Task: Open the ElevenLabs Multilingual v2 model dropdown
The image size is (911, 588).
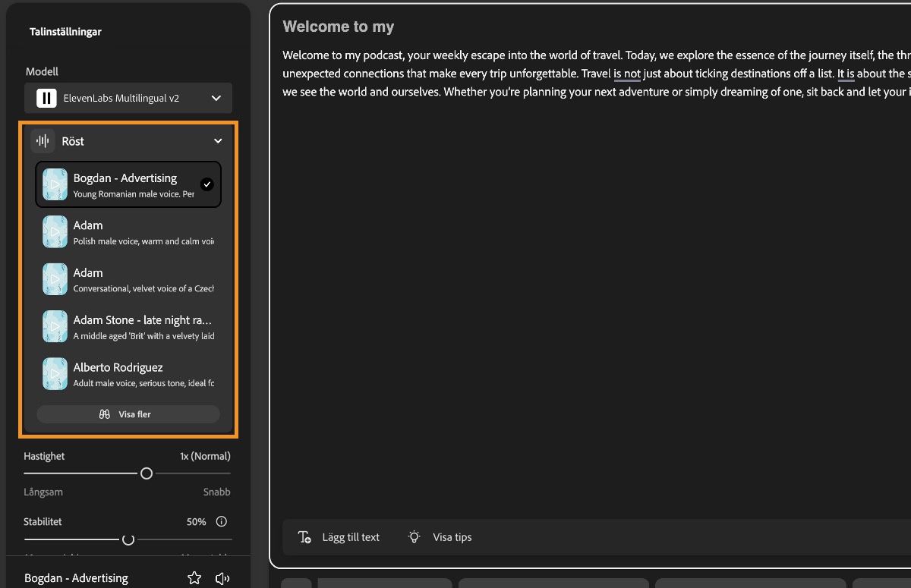Action: pos(128,98)
